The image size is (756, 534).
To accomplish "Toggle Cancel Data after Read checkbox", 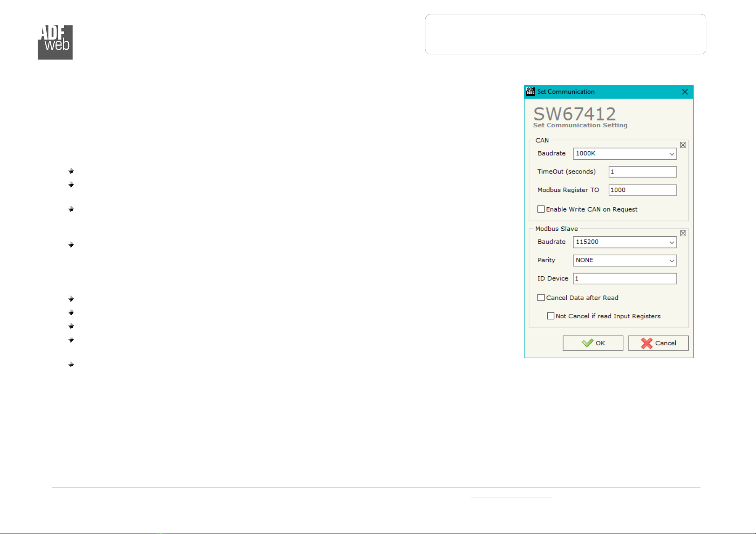I will point(541,297).
